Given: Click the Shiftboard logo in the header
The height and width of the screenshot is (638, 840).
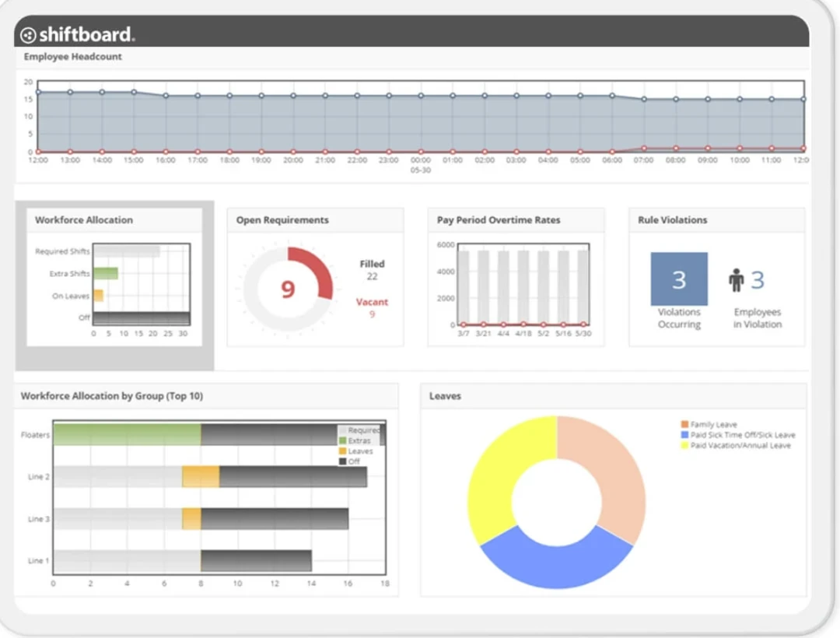Looking at the screenshot, I should (77, 34).
